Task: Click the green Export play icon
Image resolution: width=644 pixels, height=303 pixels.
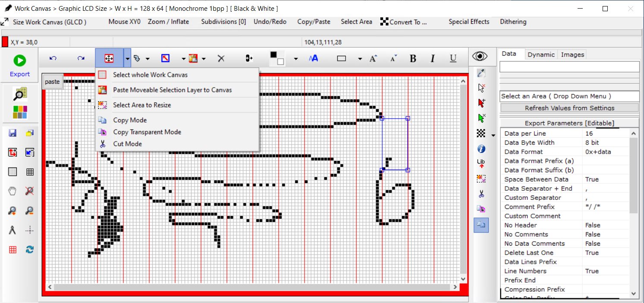Action: click(19, 60)
